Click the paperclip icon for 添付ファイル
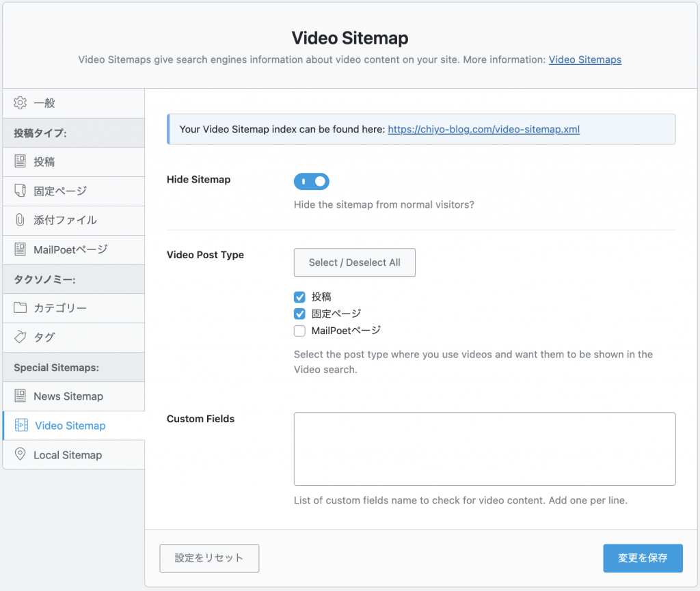The image size is (700, 591). click(x=20, y=220)
